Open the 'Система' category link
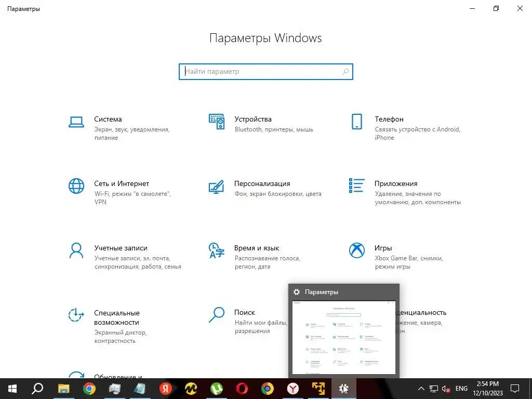 108,119
